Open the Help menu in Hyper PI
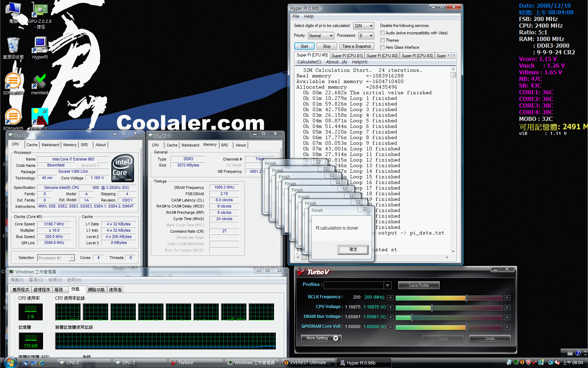 point(309,16)
